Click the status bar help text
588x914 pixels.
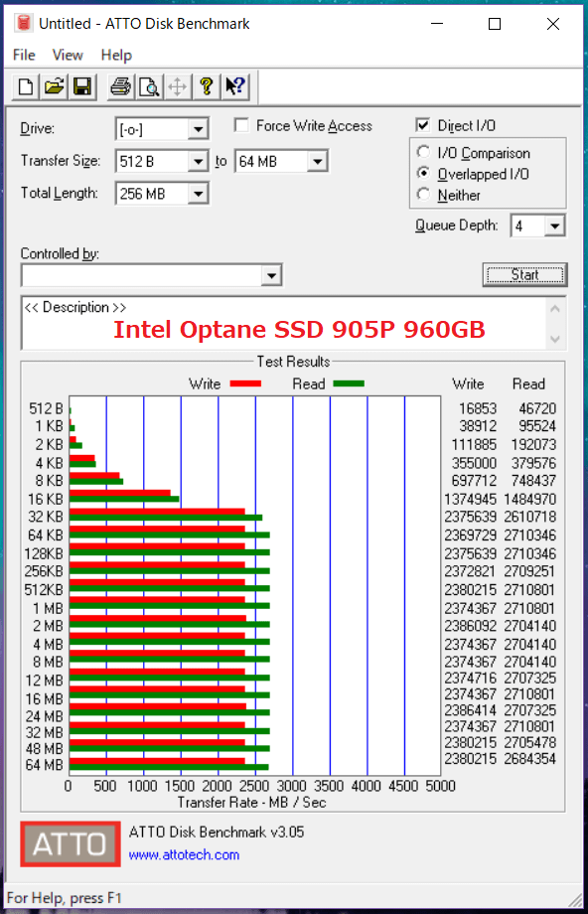point(65,898)
